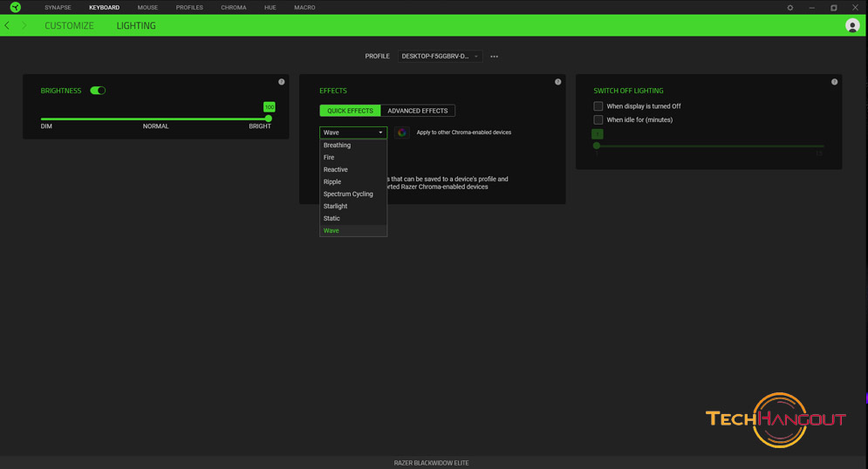
Task: Switch to the Chroma tab
Action: tap(234, 8)
